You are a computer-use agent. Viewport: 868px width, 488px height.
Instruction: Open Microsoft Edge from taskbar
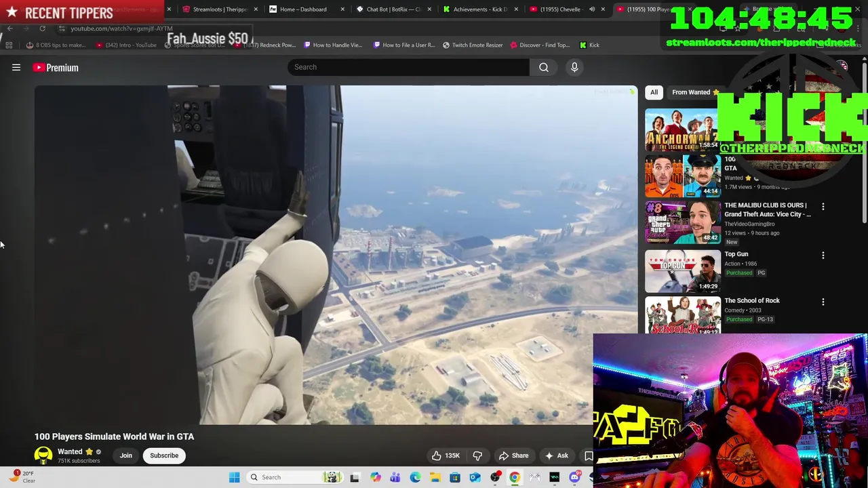pos(415,477)
